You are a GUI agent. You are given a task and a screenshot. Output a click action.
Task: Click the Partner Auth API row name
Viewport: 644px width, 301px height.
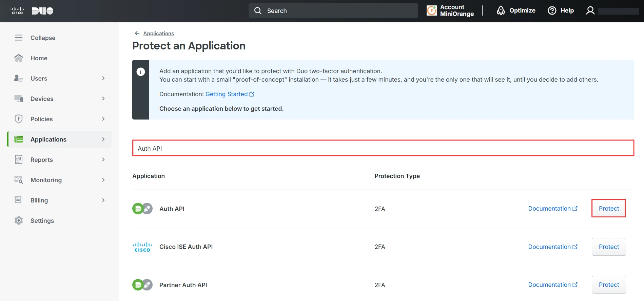click(183, 285)
